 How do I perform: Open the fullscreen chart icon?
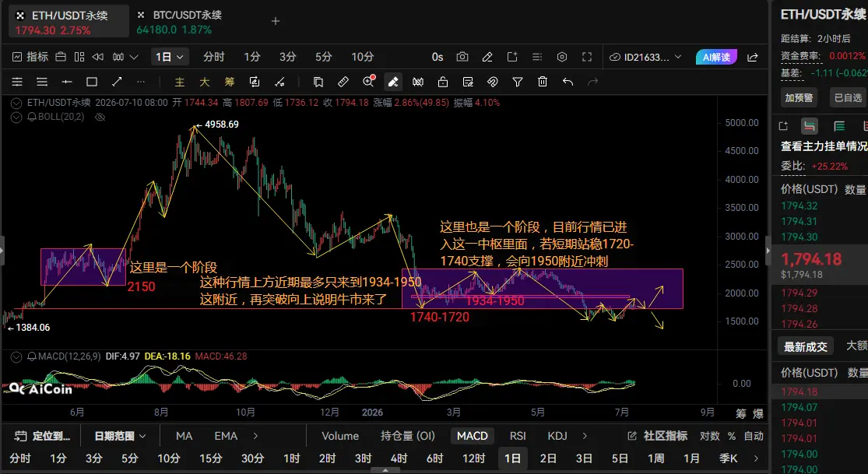[587, 57]
